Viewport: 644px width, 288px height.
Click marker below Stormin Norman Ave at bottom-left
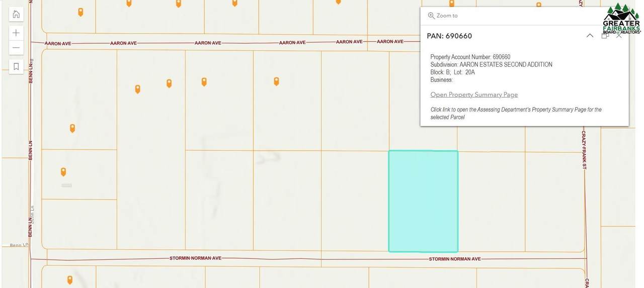[x=70, y=279]
